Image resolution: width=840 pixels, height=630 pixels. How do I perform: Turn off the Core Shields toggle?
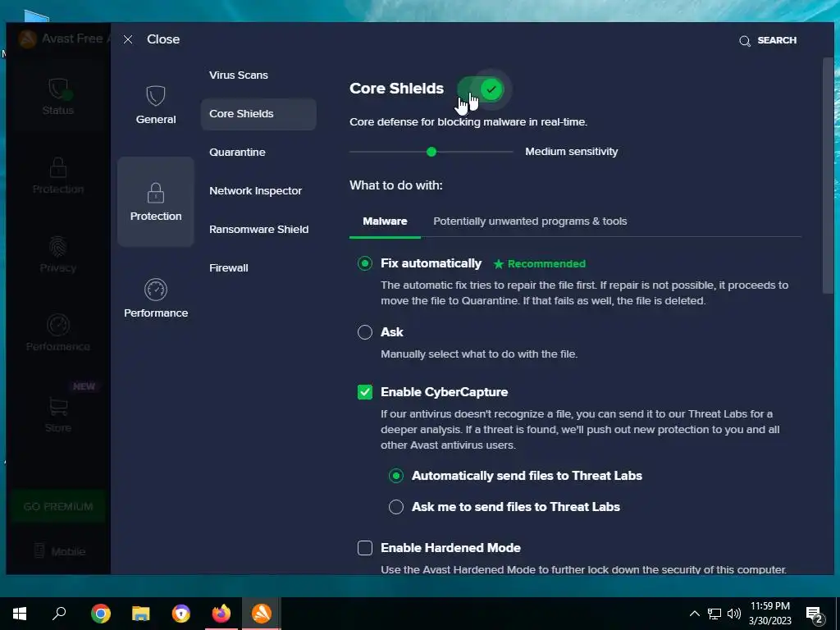pos(481,89)
